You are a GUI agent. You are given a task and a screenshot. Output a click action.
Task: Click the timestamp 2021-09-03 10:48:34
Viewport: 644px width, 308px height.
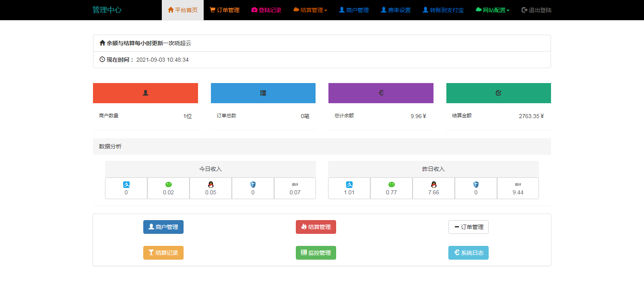tap(163, 60)
